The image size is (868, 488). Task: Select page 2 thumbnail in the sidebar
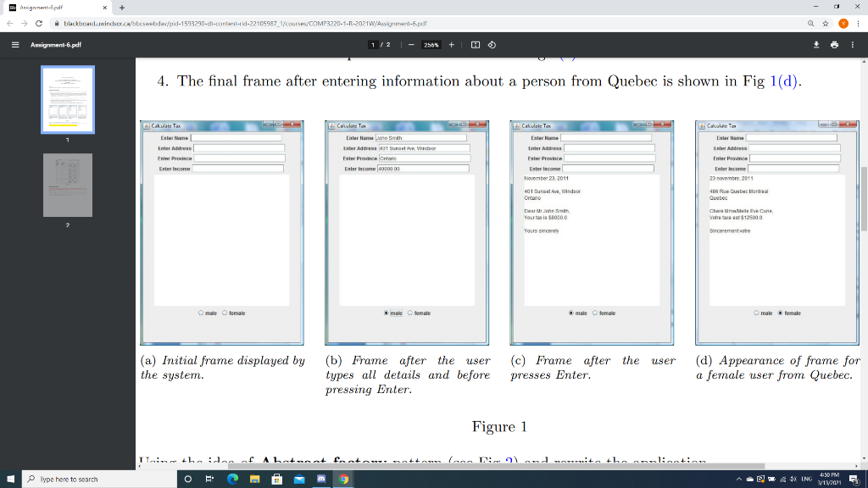click(x=68, y=185)
